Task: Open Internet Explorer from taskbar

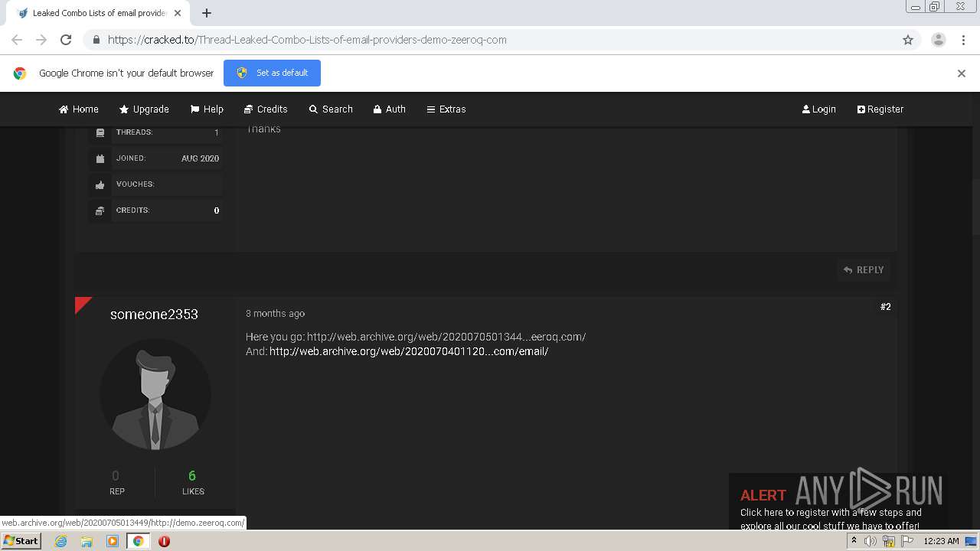Action: point(60,541)
